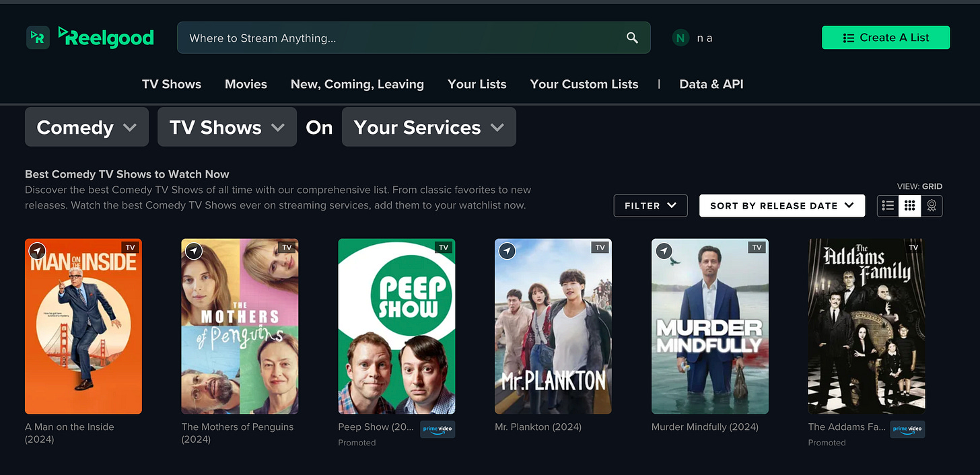This screenshot has width=980, height=475.
Task: Select A Man on the Inside poster
Action: pos(83,326)
